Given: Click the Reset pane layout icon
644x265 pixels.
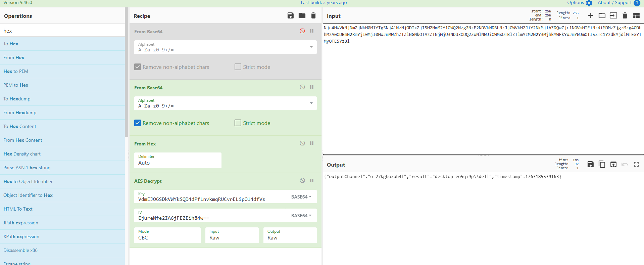Looking at the screenshot, I should point(636,15).
